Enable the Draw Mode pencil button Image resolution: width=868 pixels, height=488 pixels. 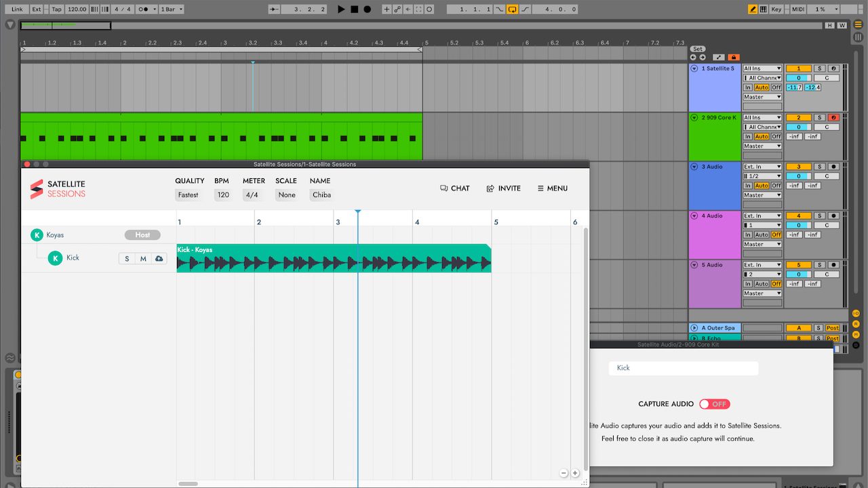tap(753, 9)
